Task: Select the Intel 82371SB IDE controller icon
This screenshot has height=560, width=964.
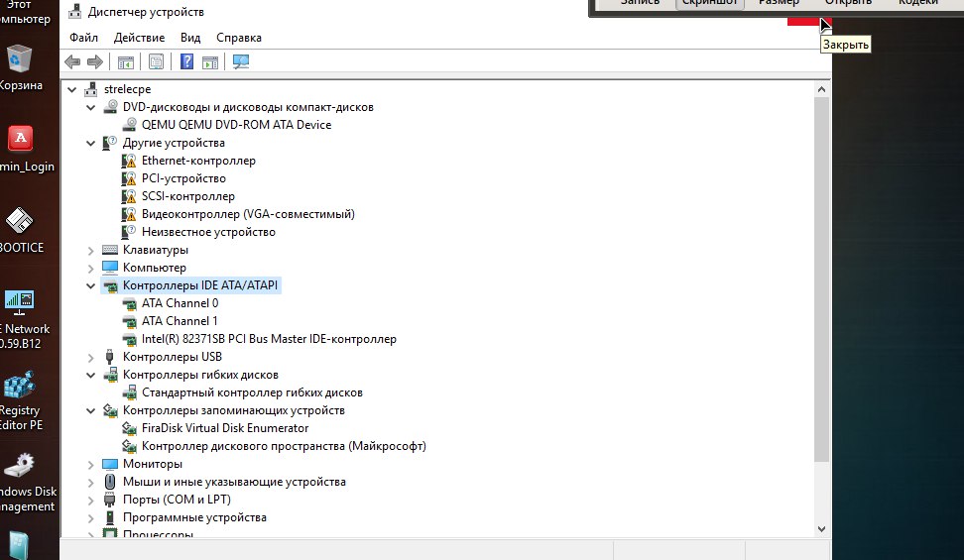Action: pos(129,339)
